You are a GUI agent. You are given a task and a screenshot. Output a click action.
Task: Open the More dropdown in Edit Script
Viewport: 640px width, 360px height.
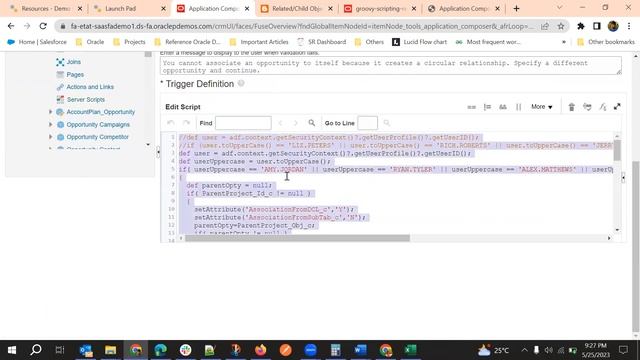(542, 107)
